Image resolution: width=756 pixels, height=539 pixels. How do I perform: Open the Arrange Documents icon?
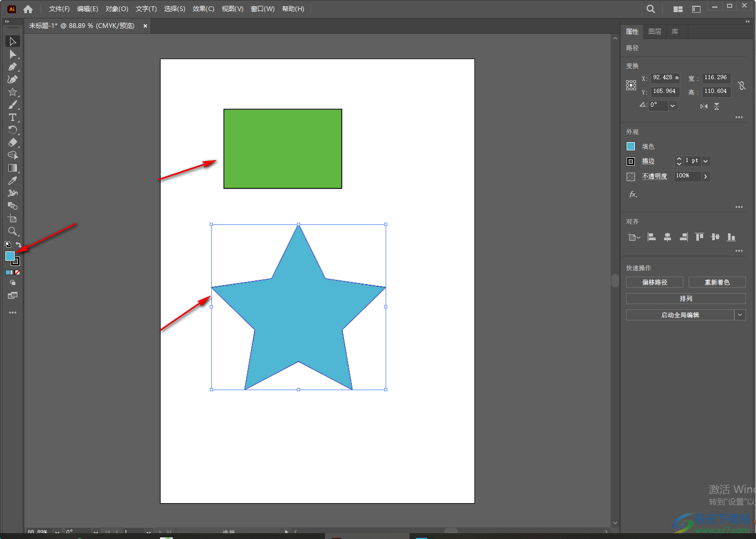[x=678, y=9]
